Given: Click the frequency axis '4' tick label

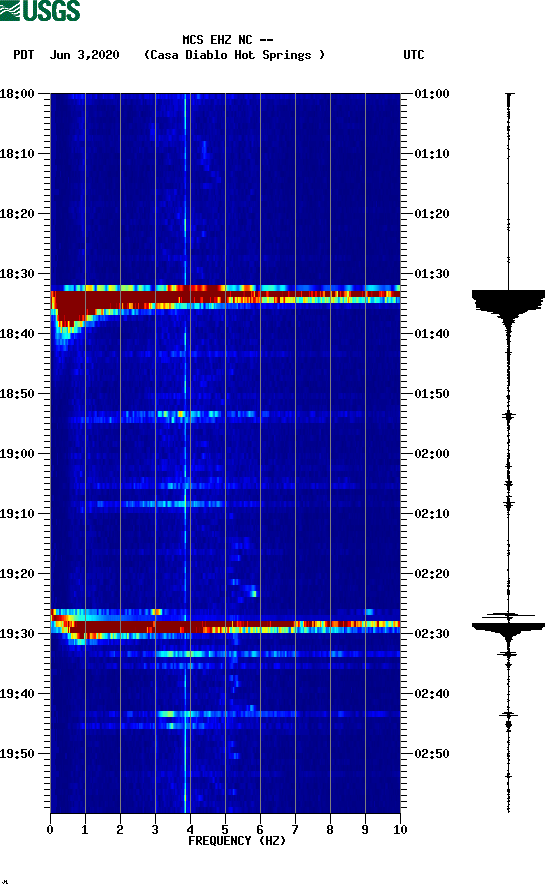Looking at the screenshot, I should coord(190,830).
